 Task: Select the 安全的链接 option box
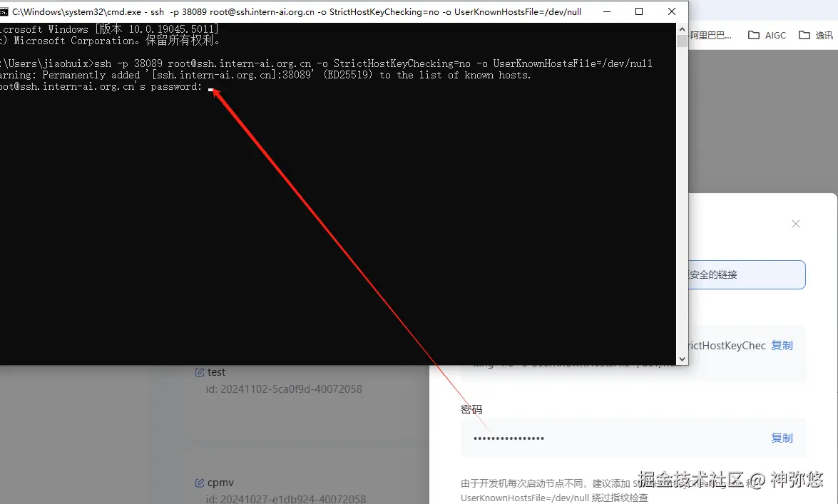click(747, 274)
